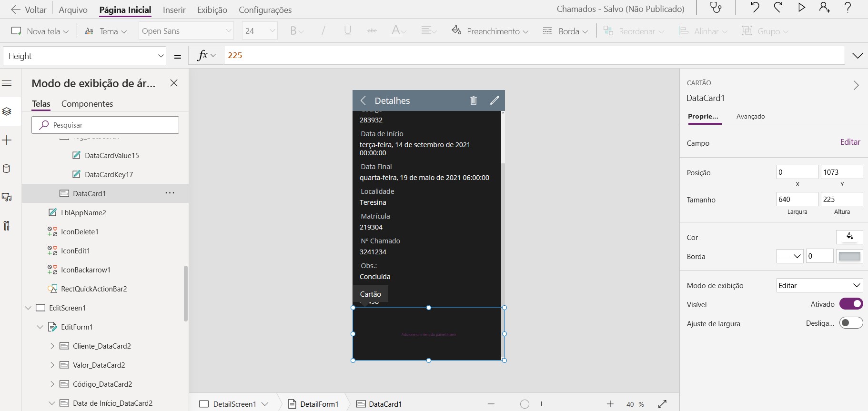Screen dimensions: 868x411
Task: Toggle underline text formatting
Action: click(348, 31)
